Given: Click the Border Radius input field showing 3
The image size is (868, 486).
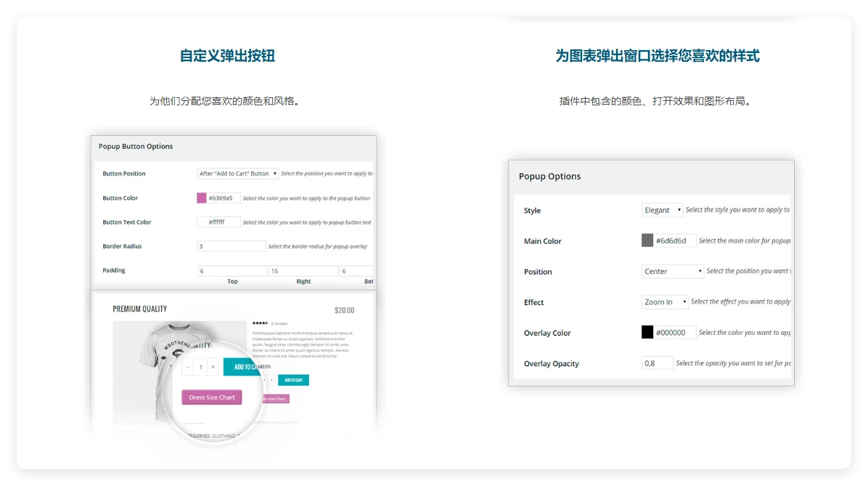Looking at the screenshot, I should (231, 246).
